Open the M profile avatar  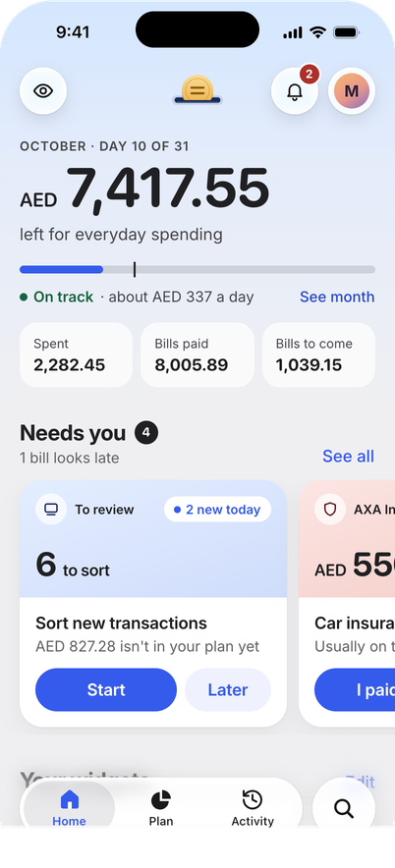coord(352,90)
